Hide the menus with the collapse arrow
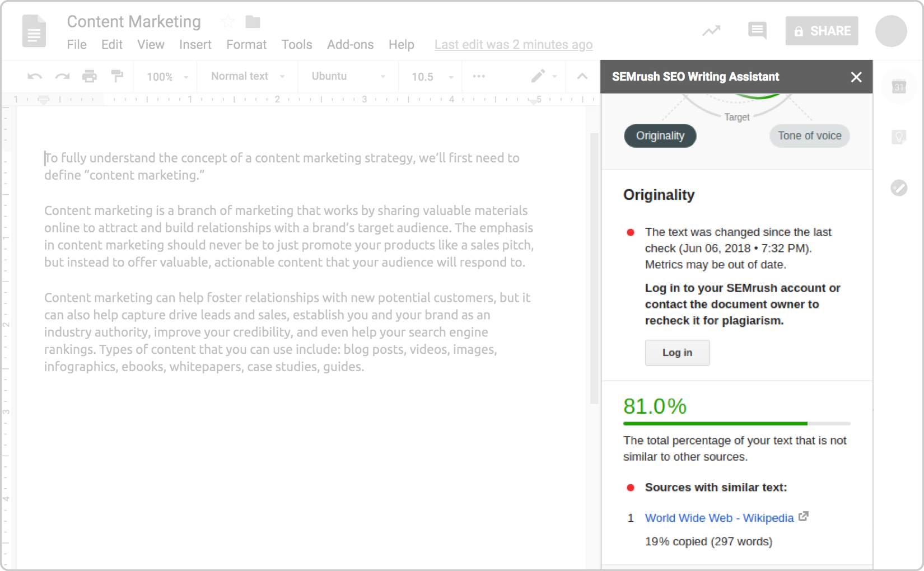This screenshot has width=924, height=571. 582,76
